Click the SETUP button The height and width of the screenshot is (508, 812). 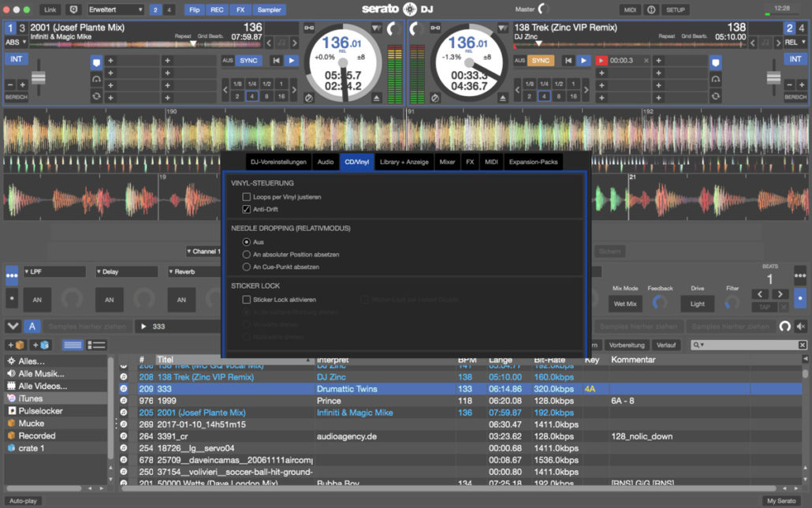tap(676, 9)
